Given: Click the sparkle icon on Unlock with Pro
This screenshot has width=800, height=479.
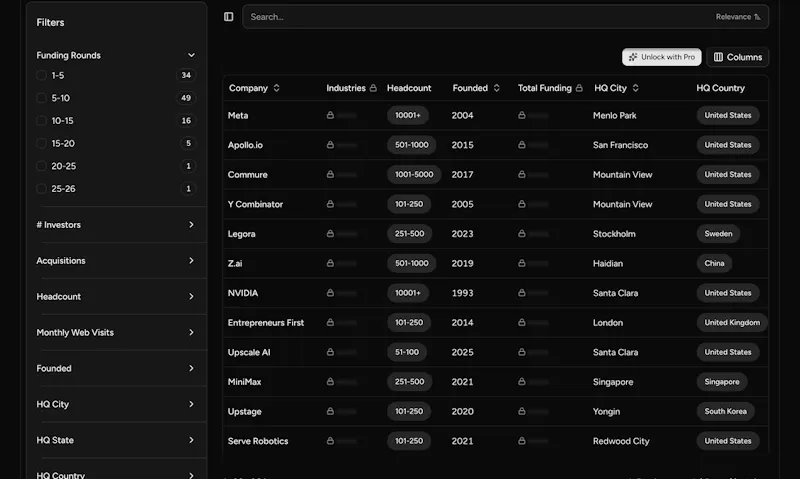Looking at the screenshot, I should tap(633, 57).
